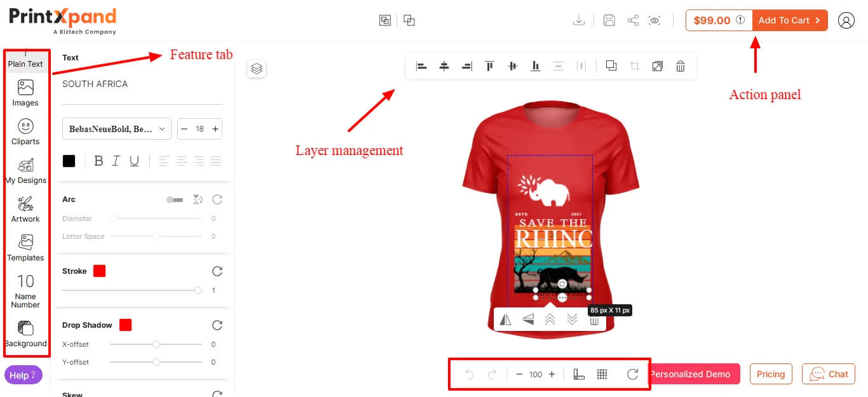The image size is (868, 397).
Task: Open the Templates feature tab
Action: click(25, 248)
